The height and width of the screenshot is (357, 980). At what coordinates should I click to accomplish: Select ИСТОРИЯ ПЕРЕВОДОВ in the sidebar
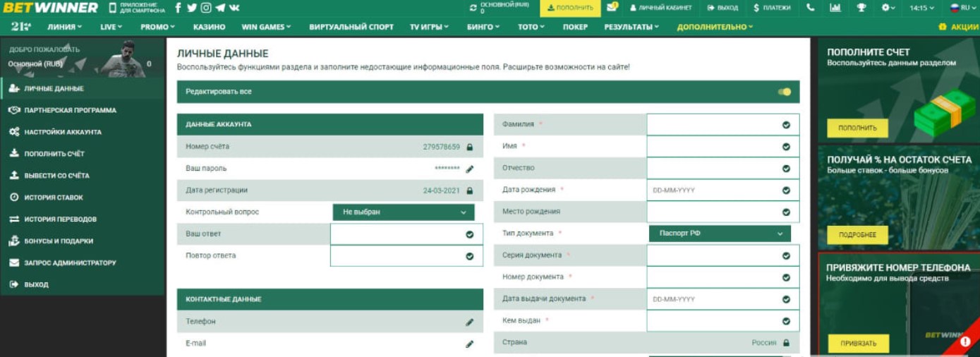pos(83,219)
